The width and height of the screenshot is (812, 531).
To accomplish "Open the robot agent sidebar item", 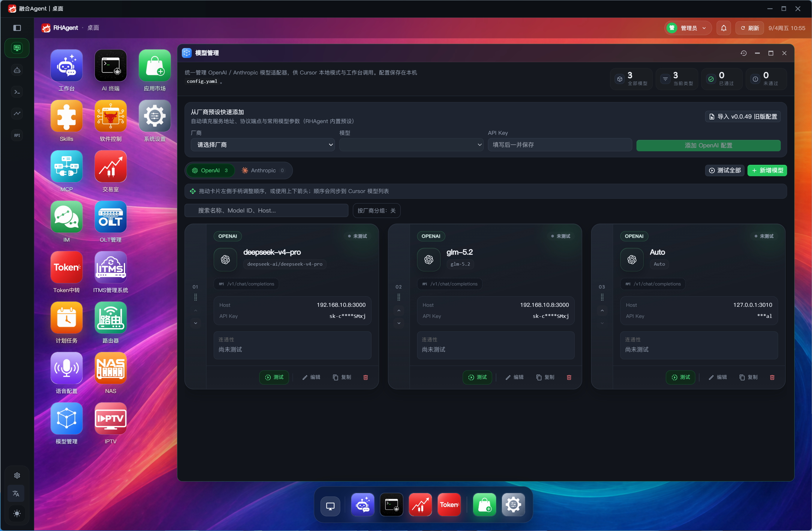I will click(x=17, y=70).
